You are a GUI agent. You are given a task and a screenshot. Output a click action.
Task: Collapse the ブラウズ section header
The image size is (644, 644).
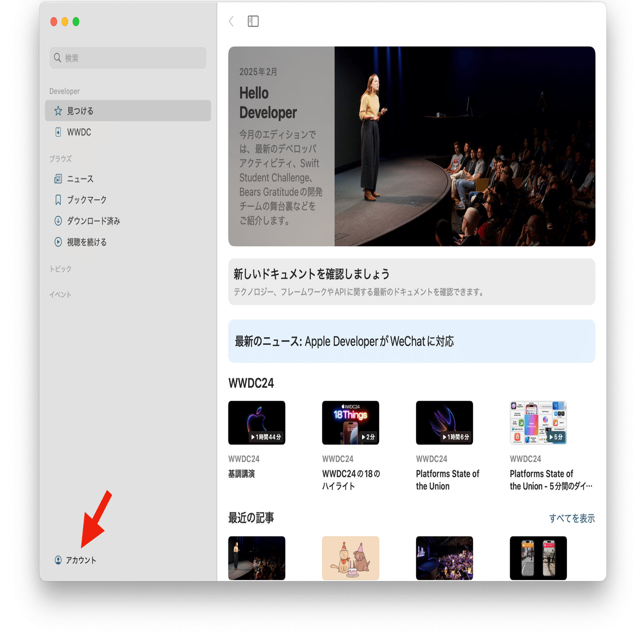[60, 159]
